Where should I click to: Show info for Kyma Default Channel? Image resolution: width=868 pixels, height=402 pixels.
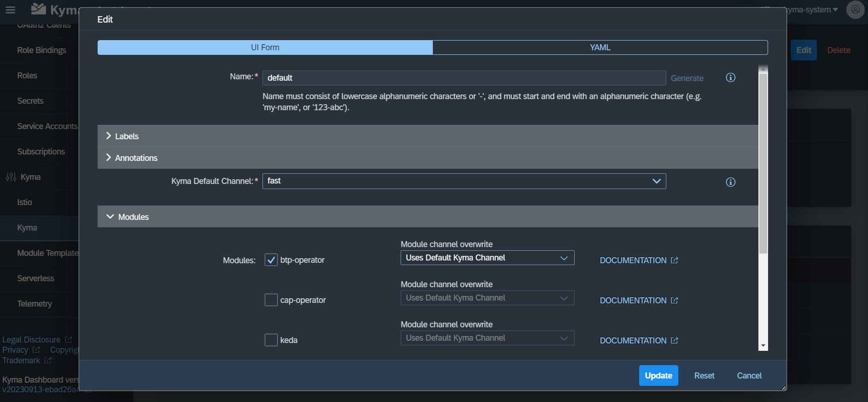730,182
